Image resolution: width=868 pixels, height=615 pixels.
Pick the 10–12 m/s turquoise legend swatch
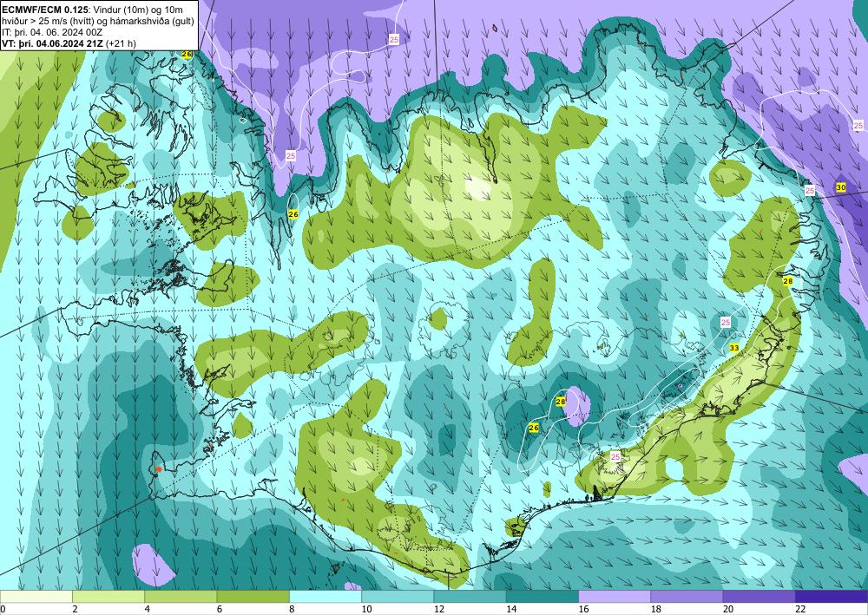(398, 596)
